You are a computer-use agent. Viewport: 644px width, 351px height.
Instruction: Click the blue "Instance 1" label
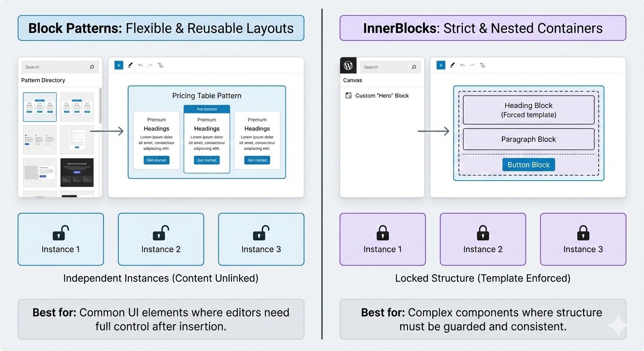click(x=61, y=250)
